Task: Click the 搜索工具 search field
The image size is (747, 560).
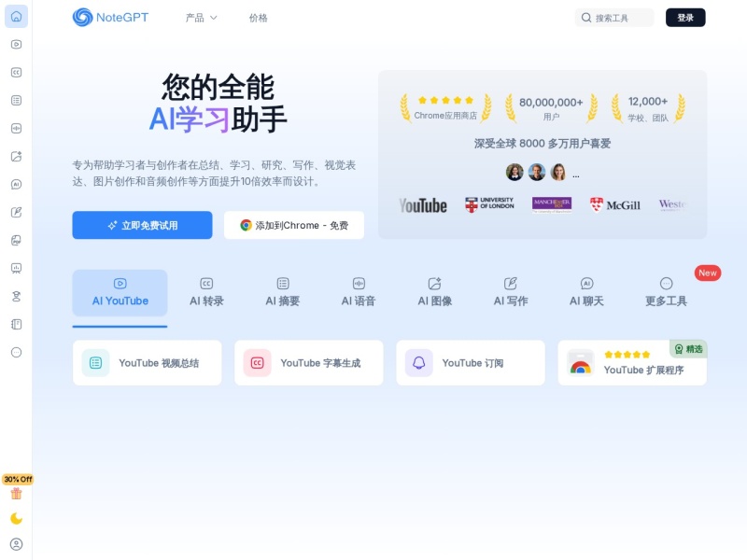Action: pos(613,17)
